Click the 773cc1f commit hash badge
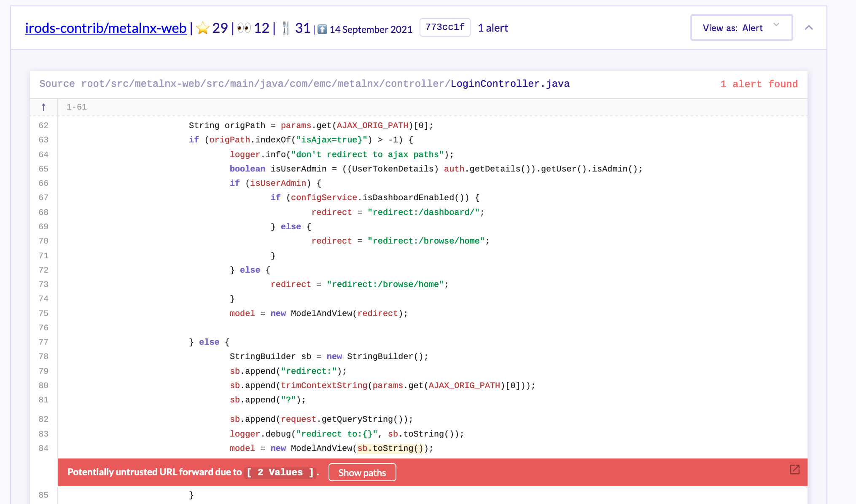 coord(445,27)
